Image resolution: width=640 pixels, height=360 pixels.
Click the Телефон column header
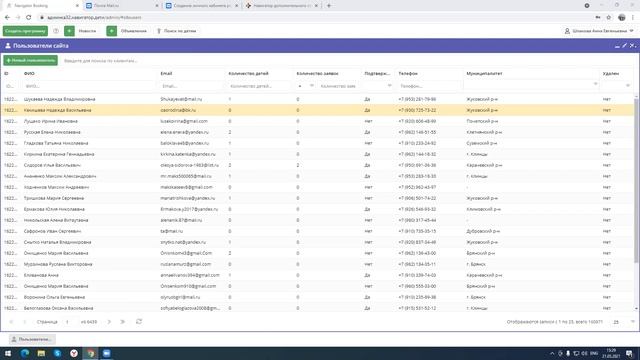click(408, 73)
